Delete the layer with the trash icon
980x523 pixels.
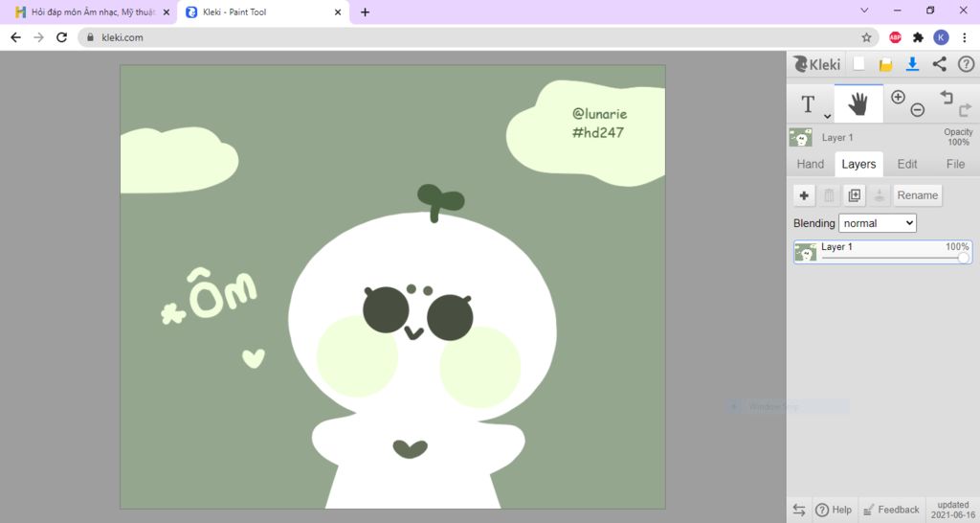(829, 195)
